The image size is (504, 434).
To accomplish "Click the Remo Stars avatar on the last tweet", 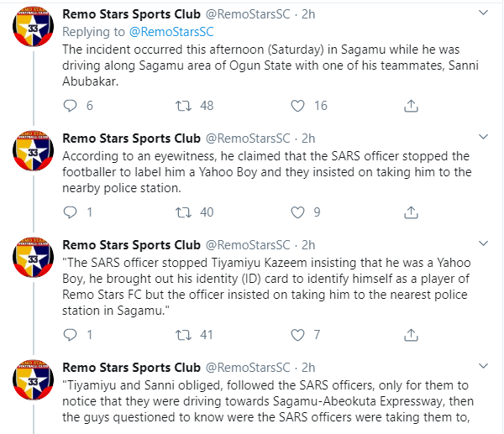I will (34, 387).
